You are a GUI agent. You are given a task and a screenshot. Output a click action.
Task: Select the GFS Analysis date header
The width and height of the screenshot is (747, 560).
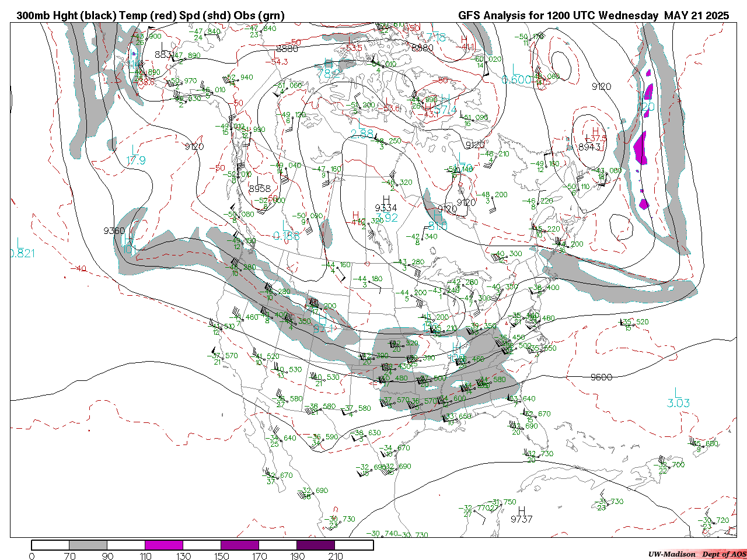(x=593, y=16)
